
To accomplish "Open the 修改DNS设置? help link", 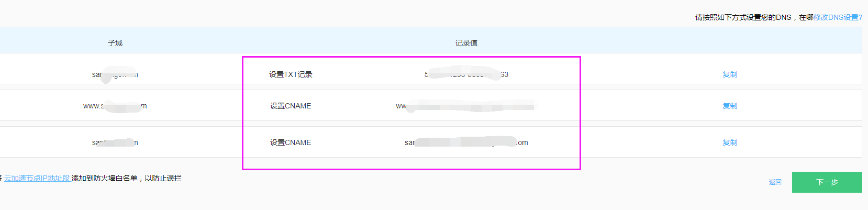I will pyautogui.click(x=838, y=17).
